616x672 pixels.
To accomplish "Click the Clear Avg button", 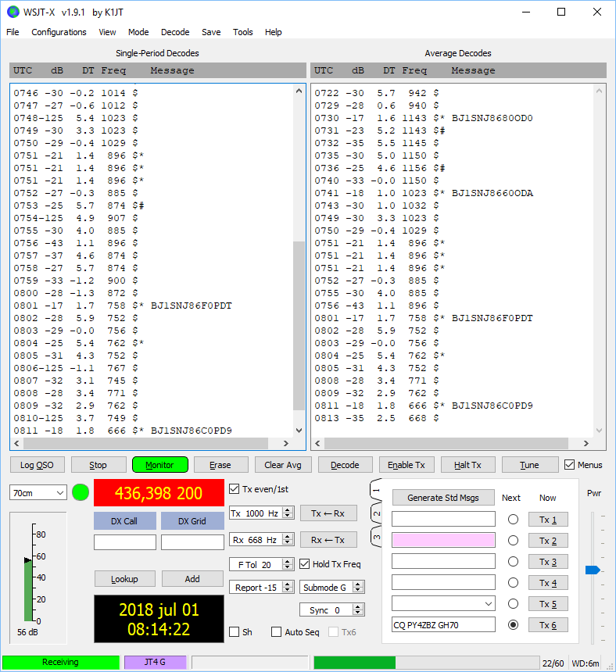I will coord(284,465).
